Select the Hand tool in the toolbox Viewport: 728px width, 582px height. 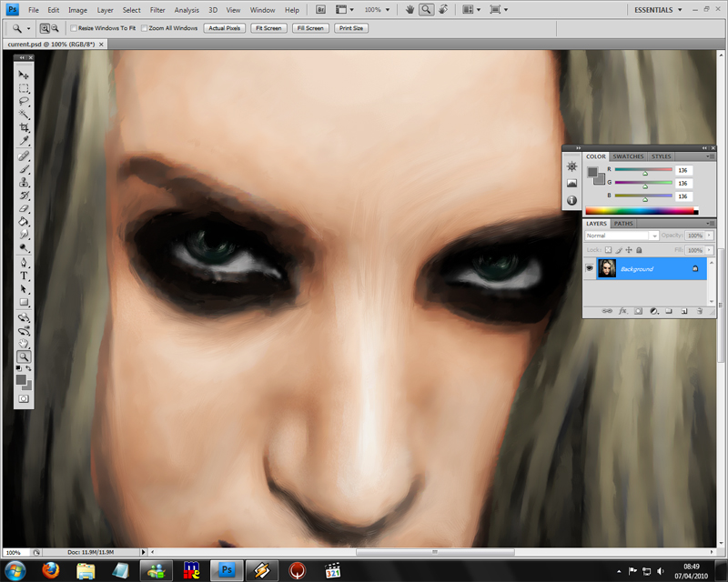25,343
